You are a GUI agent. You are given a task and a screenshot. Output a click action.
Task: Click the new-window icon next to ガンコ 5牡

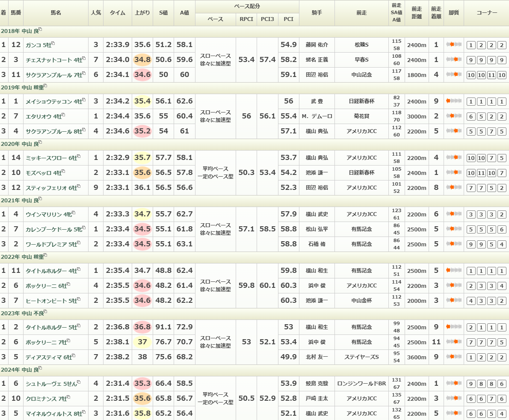(53, 44)
